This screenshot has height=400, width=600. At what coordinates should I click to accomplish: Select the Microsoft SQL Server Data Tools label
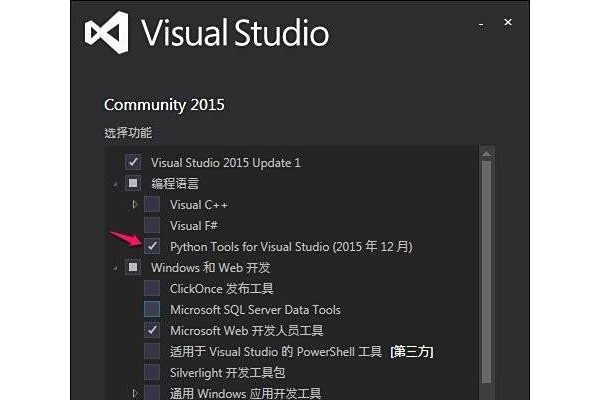click(x=255, y=310)
